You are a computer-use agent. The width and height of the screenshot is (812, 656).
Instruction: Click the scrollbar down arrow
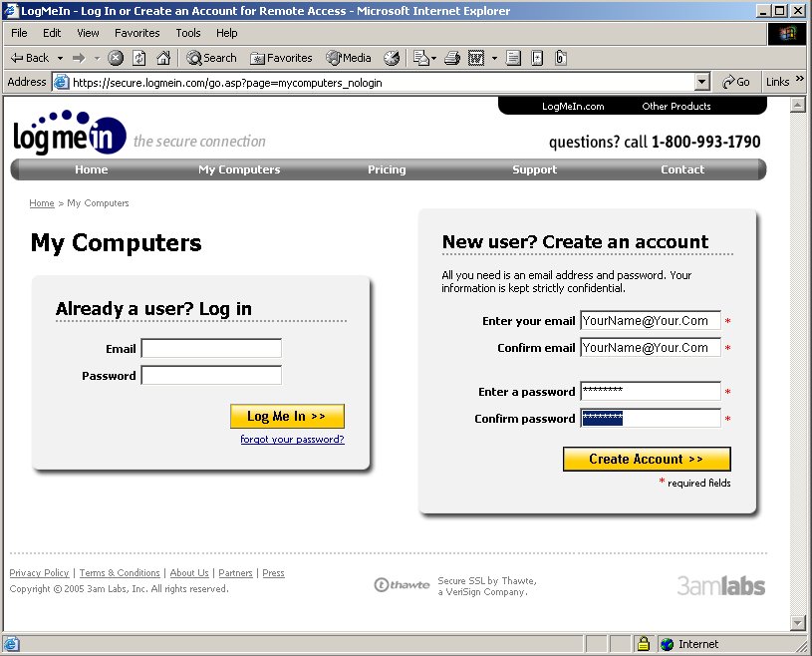pos(798,622)
